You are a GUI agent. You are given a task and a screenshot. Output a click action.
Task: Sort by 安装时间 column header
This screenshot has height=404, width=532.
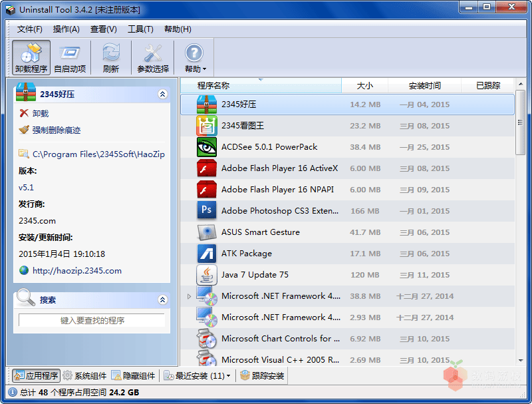click(424, 86)
